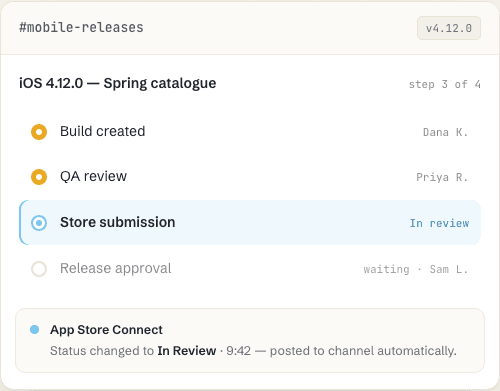Open the v4.12.0 version badge
The width and height of the screenshot is (500, 391).
pos(449,28)
